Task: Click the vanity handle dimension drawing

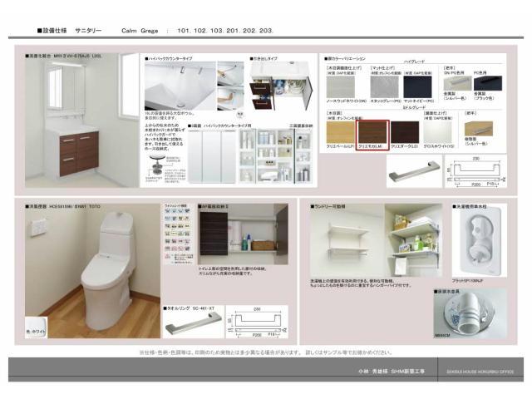Action: [479, 172]
